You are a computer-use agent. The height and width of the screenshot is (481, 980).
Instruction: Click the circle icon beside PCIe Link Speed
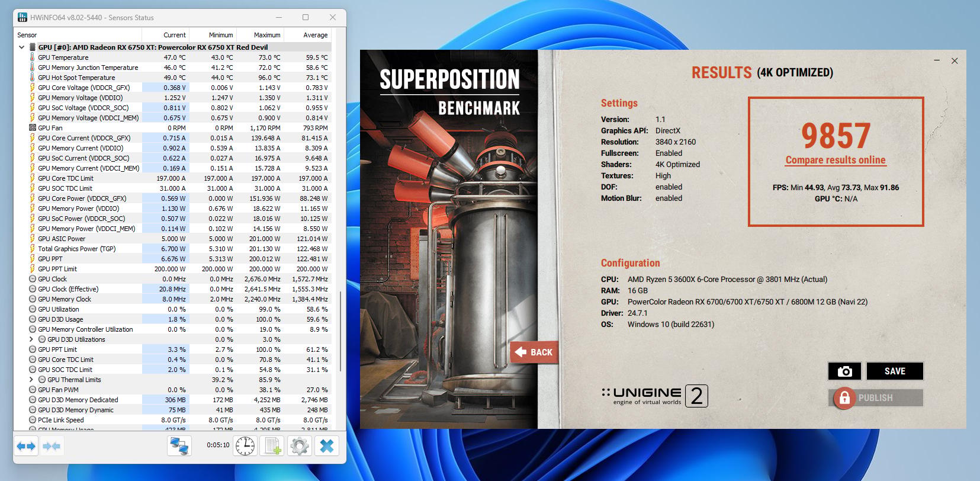(33, 420)
